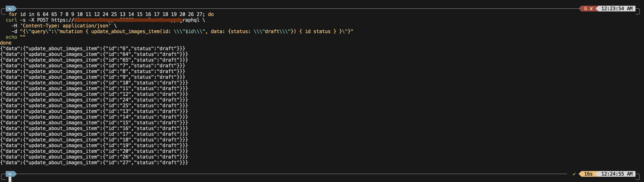Click the cursor block at bottom prompt

(10, 179)
